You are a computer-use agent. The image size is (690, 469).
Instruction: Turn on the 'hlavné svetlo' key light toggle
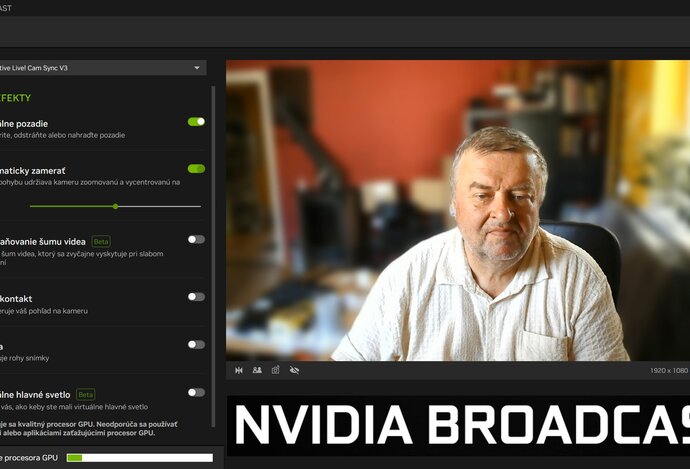click(196, 392)
